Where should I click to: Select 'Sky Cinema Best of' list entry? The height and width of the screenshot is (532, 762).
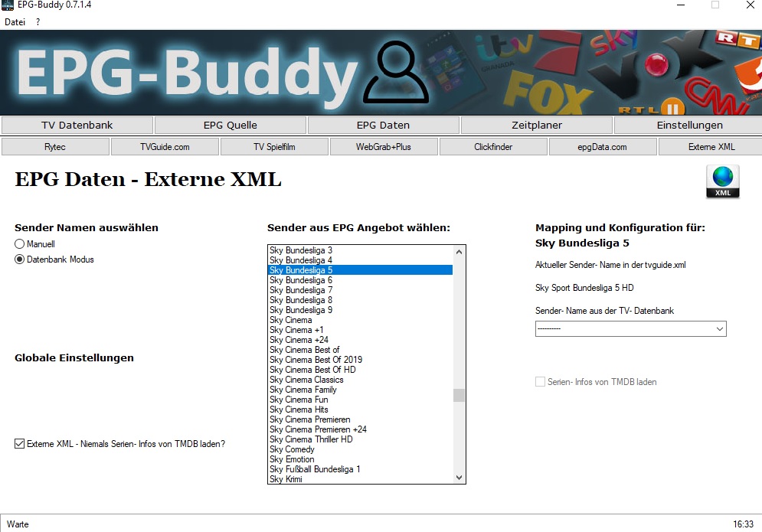click(361, 350)
